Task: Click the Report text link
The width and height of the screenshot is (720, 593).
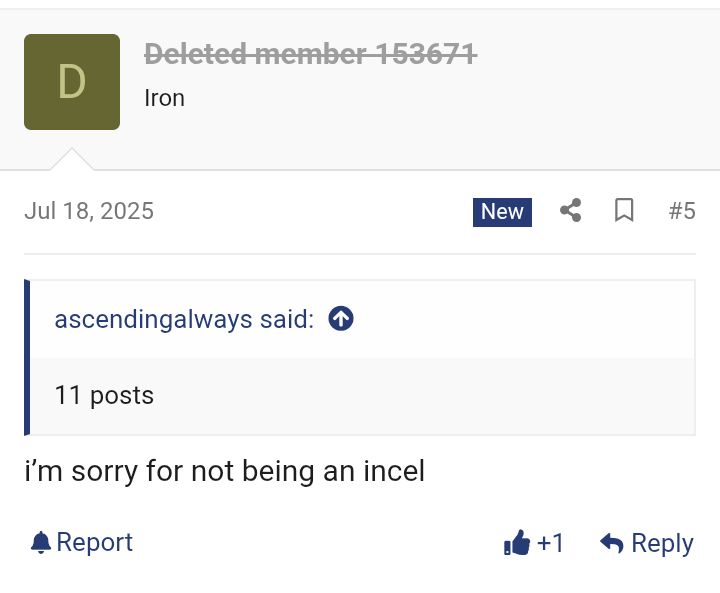Action: coord(95,542)
